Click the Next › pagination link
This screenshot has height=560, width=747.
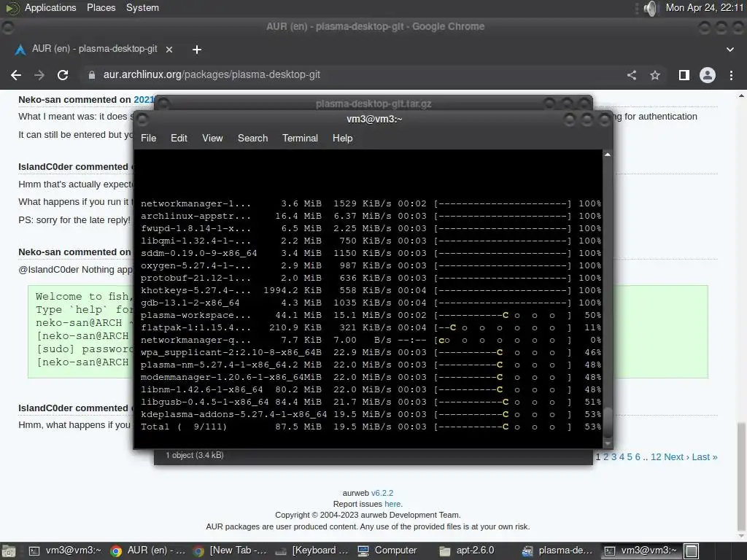pyautogui.click(x=676, y=457)
